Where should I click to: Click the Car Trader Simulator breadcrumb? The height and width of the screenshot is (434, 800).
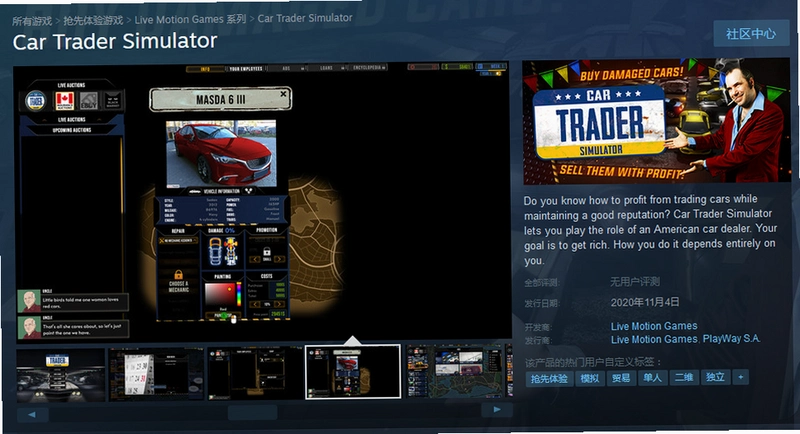pos(305,18)
